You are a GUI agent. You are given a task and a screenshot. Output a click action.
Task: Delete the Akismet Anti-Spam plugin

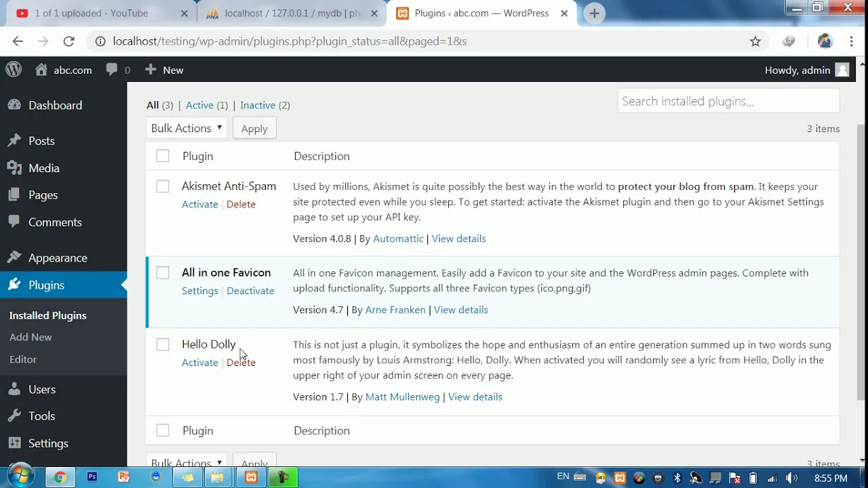click(x=241, y=204)
